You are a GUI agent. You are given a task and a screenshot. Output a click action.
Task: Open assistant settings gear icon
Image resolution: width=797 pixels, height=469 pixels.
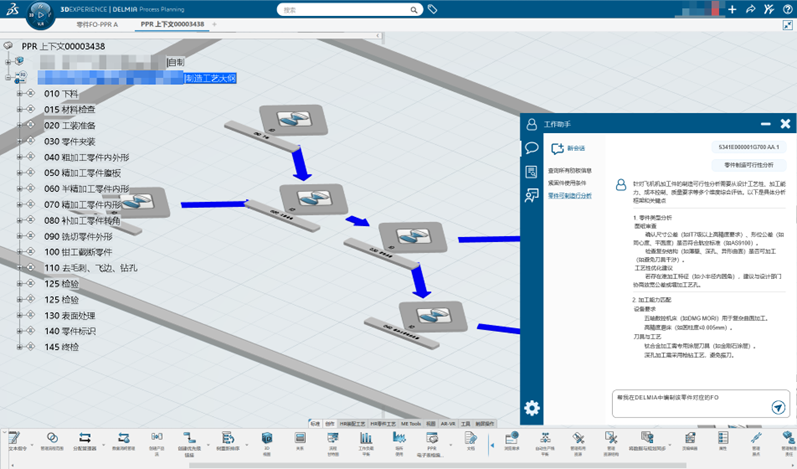coord(532,408)
